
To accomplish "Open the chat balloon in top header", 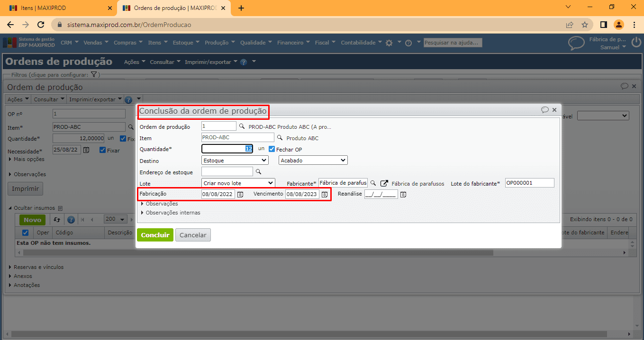I will (x=576, y=44).
